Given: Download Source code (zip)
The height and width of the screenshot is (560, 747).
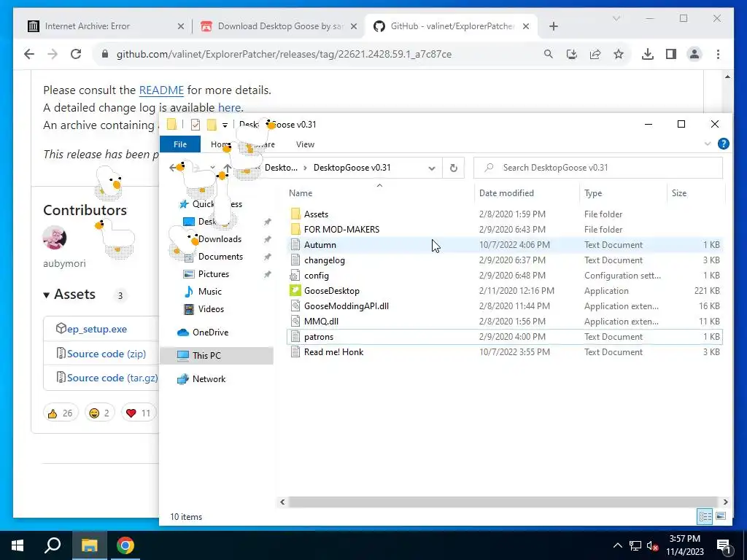Looking at the screenshot, I should pyautogui.click(x=107, y=354).
